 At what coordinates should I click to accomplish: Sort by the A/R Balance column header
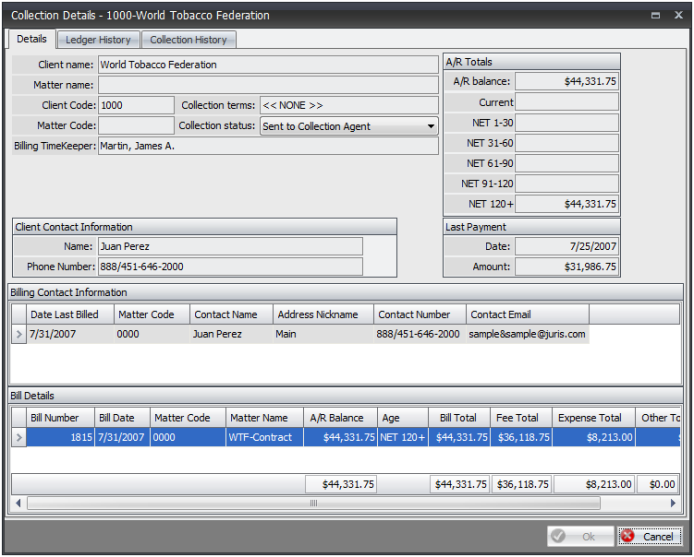pos(337,418)
